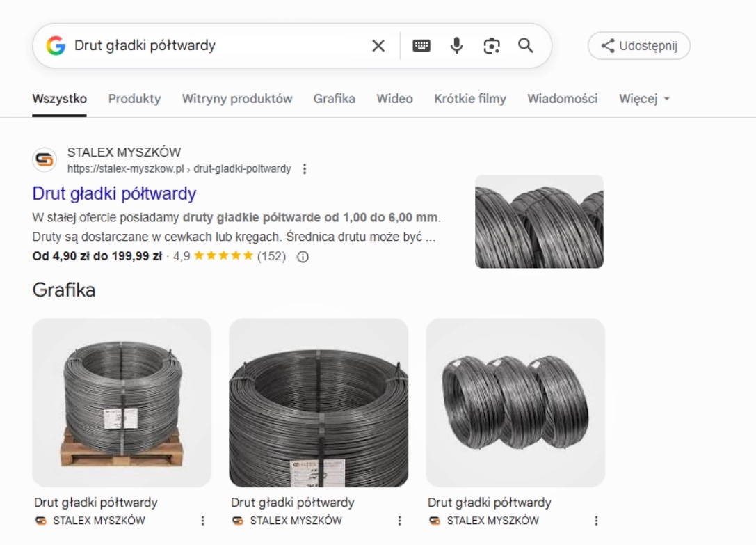Open options menu under the third Grafika image
The width and height of the screenshot is (756, 545).
[x=596, y=521]
